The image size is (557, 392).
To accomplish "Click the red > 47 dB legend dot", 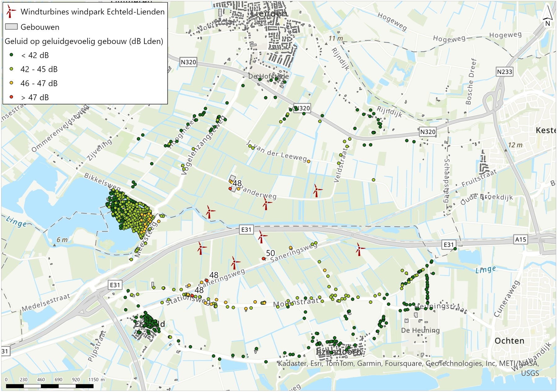I will 11,97.
